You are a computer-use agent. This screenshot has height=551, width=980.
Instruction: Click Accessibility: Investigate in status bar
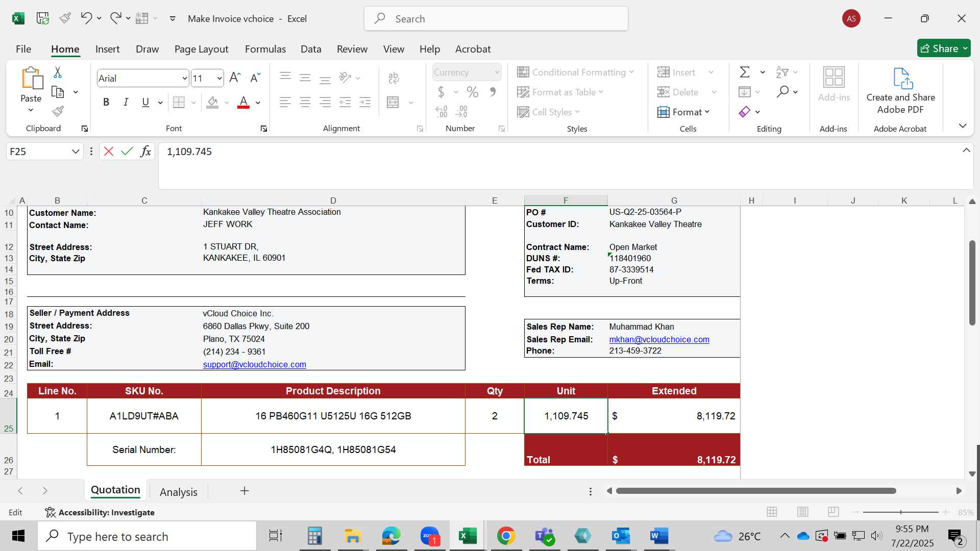(x=100, y=512)
